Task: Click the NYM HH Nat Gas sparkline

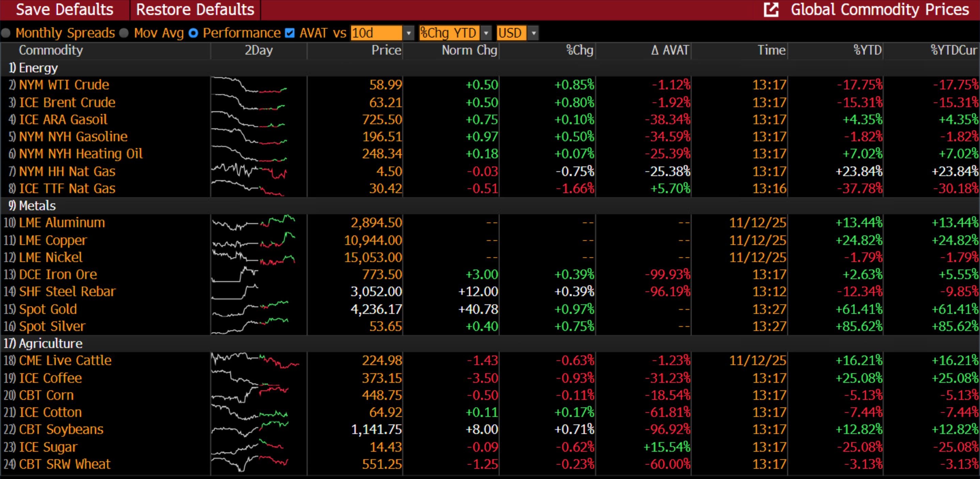Action: point(249,171)
